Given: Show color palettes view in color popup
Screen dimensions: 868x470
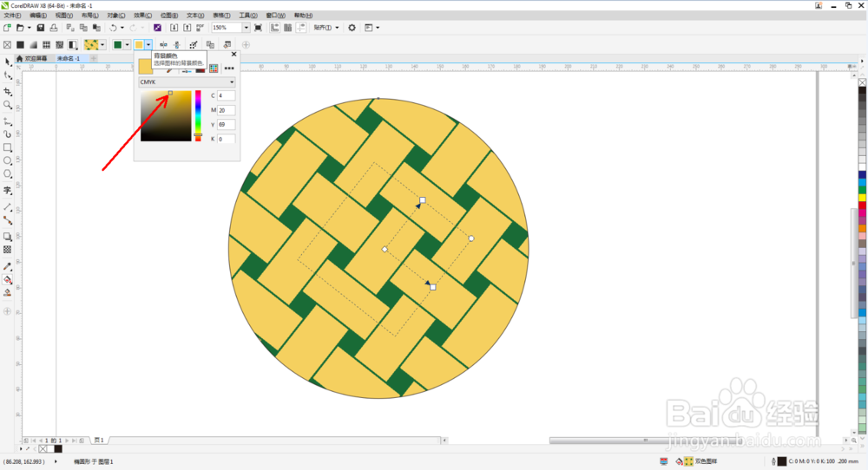Looking at the screenshot, I should pos(214,68).
